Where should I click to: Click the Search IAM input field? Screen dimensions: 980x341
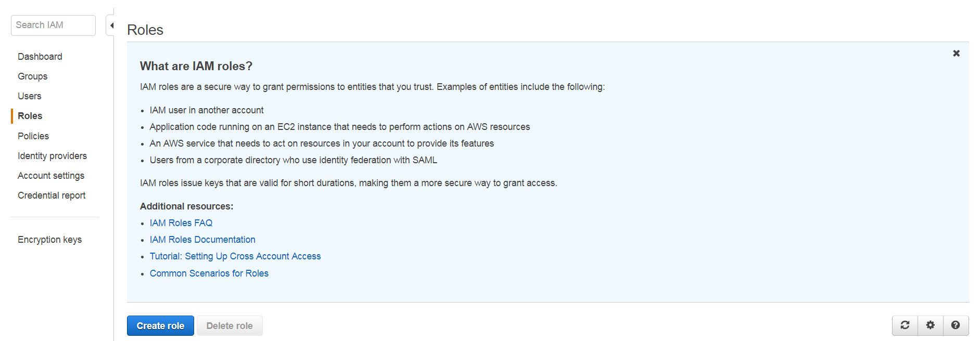53,25
